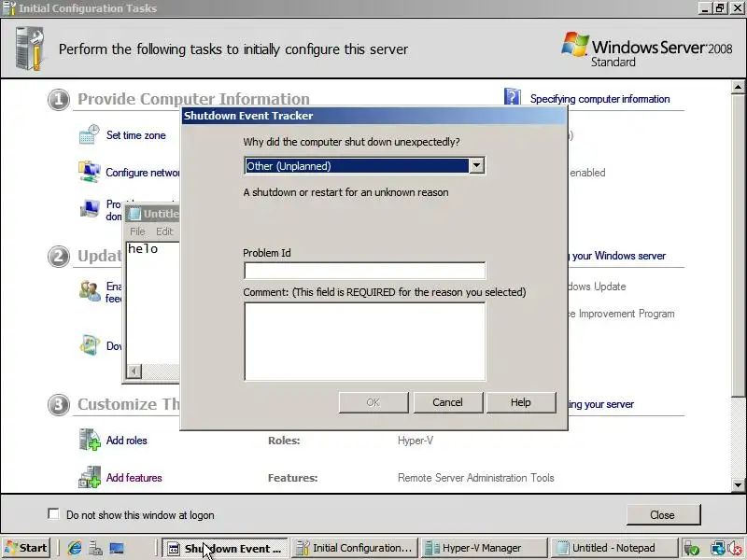
Task: Minimize the Initial Configuration Tasks window
Action: [706, 8]
